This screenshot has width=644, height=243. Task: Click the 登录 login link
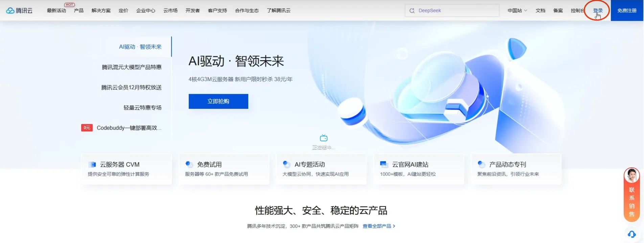pyautogui.click(x=598, y=10)
